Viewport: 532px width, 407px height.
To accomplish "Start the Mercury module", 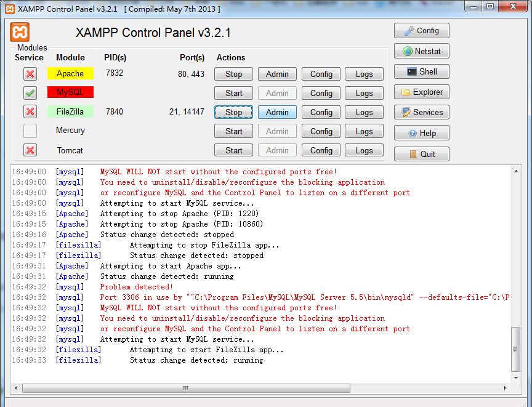I will tap(233, 131).
